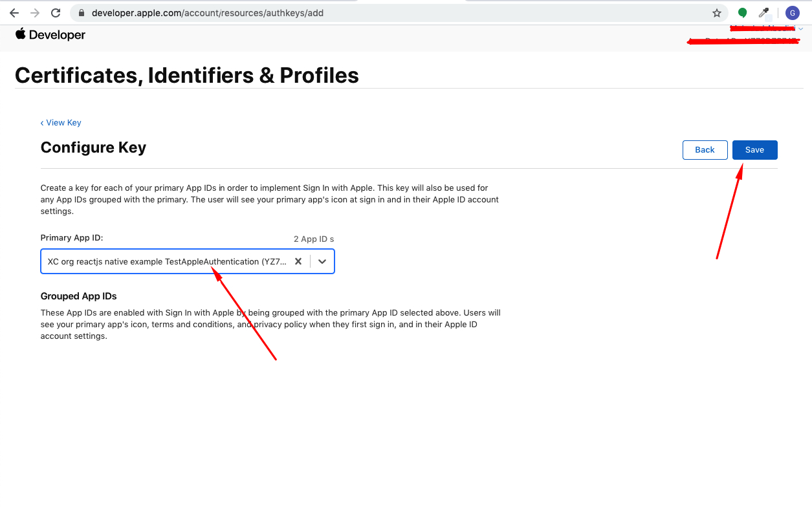The width and height of the screenshot is (812, 507).
Task: Click the padlock site security icon
Action: tap(81, 13)
